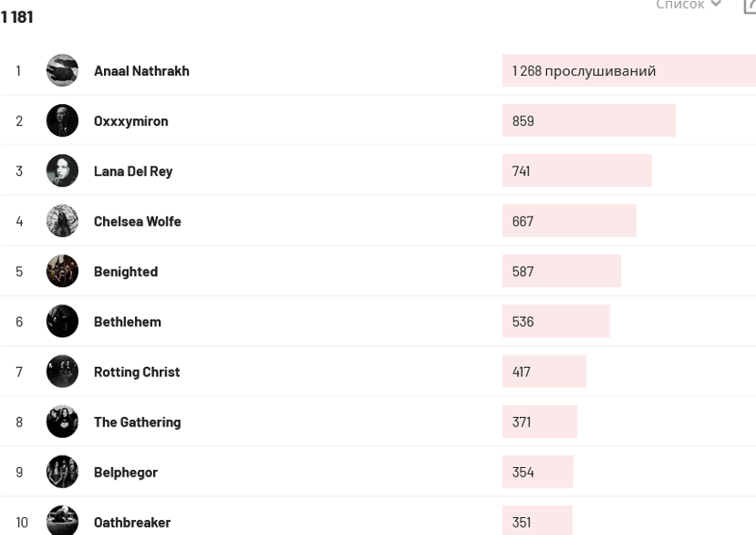This screenshot has height=535, width=756.
Task: Open Lana Del Rey artist link
Action: (x=133, y=171)
